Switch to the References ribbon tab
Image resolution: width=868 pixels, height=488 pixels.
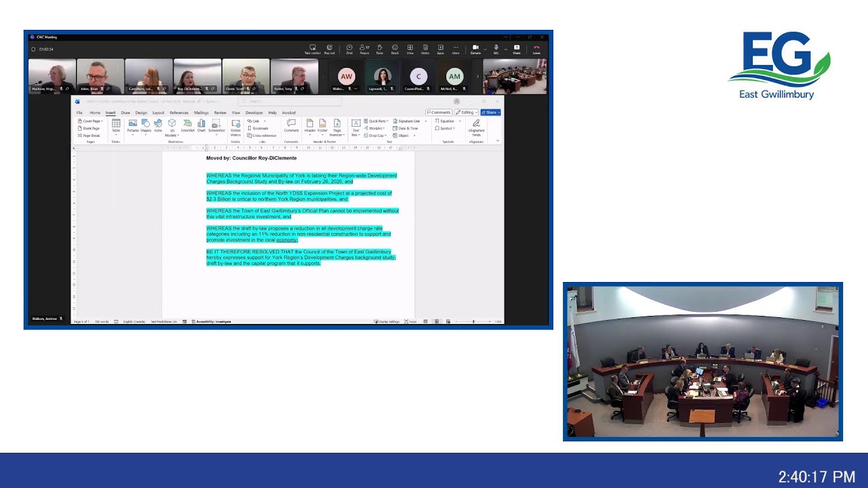point(179,113)
